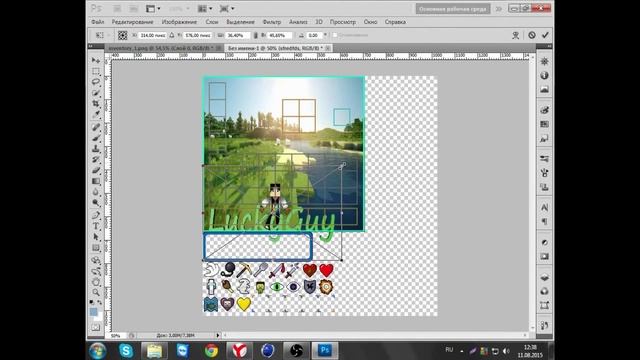Select the Horizontal Type tool
Image resolution: width=640 pixels, height=360 pixels.
coord(96,226)
